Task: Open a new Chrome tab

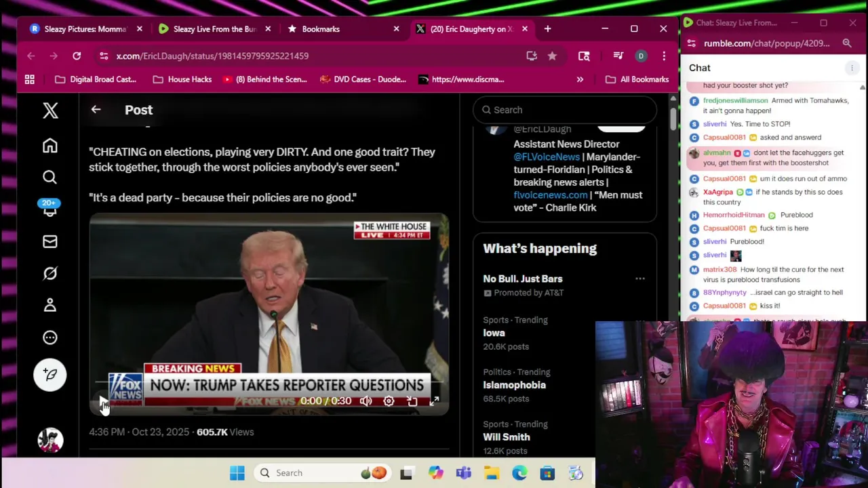Action: (548, 29)
